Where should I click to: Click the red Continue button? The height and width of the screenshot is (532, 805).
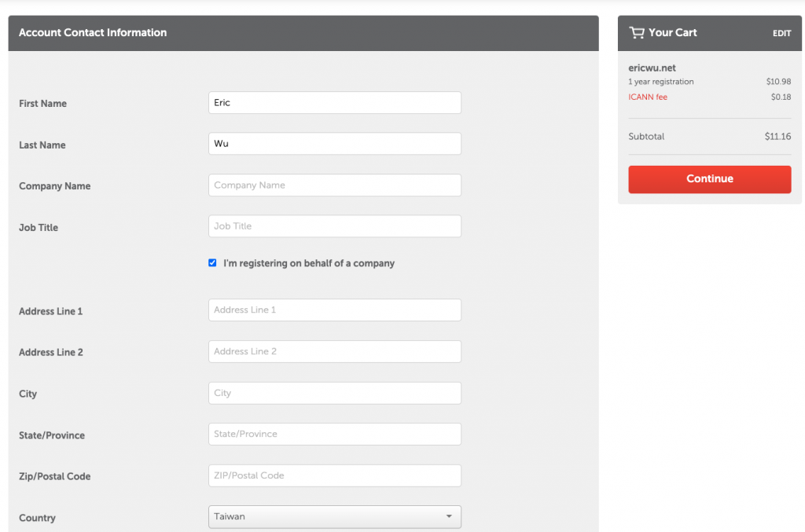(710, 179)
